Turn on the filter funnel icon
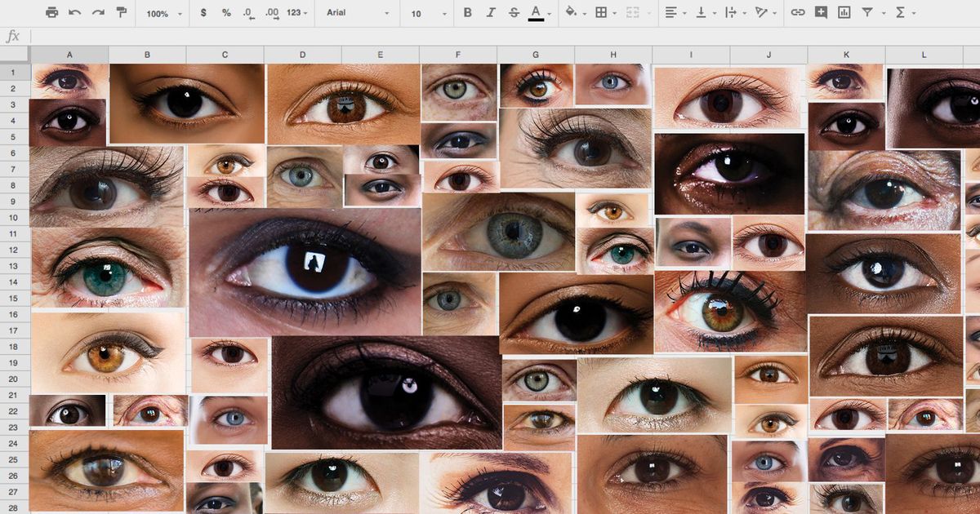 click(x=866, y=13)
